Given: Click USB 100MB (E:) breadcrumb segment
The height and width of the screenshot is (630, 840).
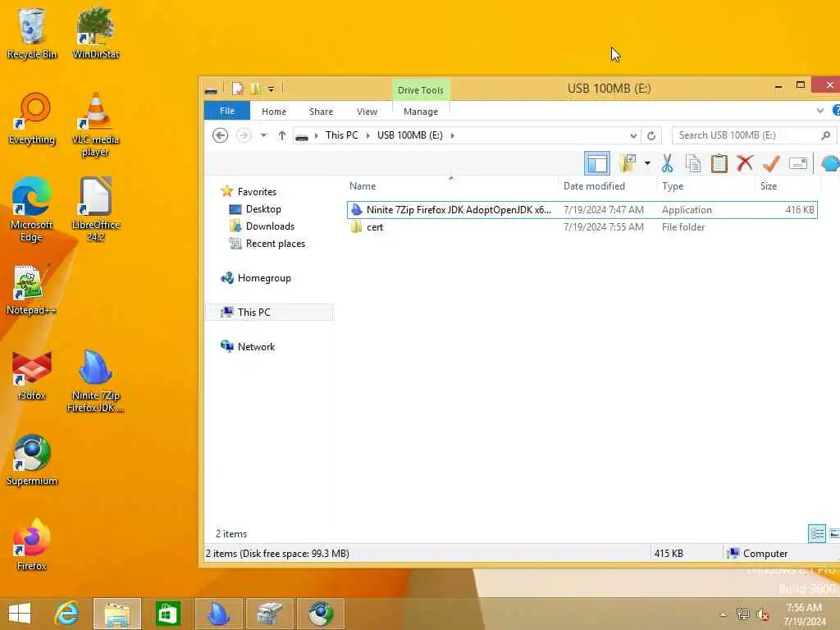Looking at the screenshot, I should click(410, 135).
